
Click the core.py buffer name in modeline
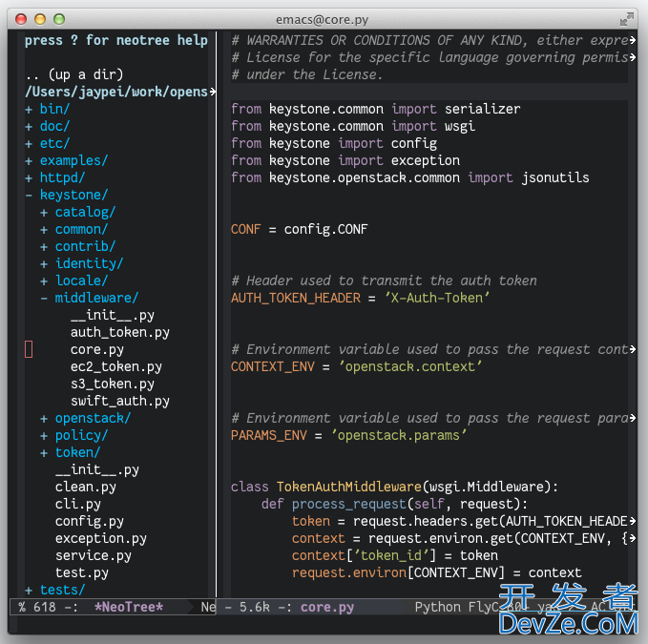pos(326,607)
